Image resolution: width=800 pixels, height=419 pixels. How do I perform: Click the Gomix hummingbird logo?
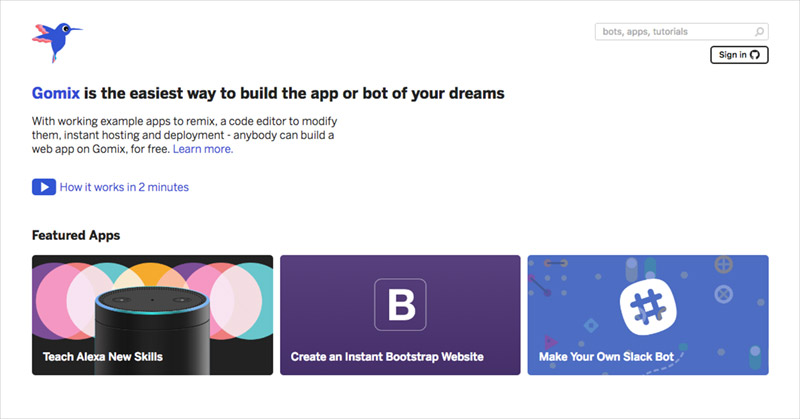coord(57,42)
